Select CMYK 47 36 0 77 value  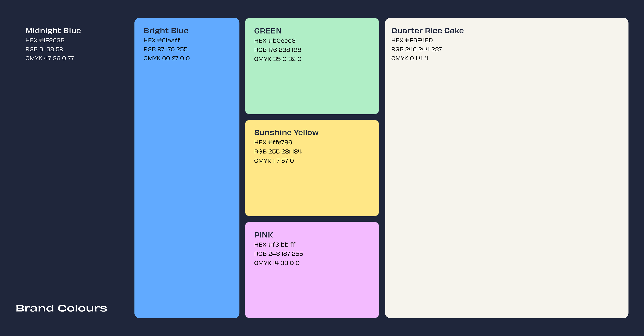pos(50,58)
